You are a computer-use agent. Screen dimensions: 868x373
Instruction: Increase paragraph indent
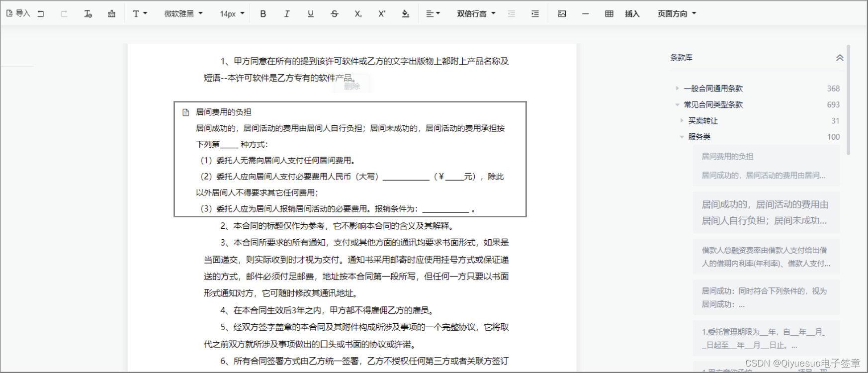tap(535, 14)
